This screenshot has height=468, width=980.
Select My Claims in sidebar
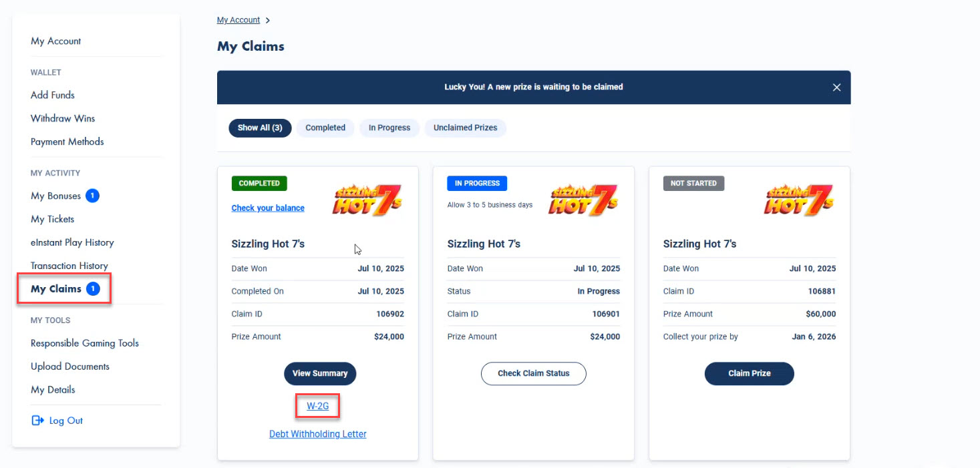coord(56,289)
